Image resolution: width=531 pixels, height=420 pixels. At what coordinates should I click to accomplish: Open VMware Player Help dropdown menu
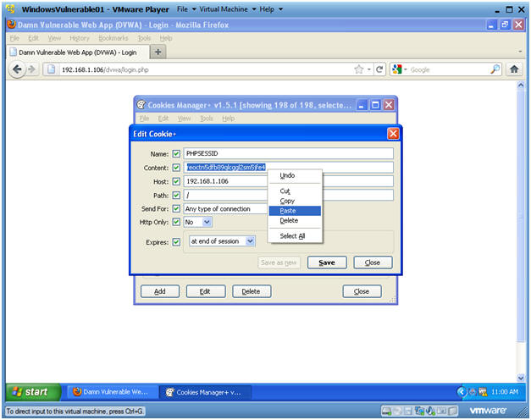pos(271,9)
